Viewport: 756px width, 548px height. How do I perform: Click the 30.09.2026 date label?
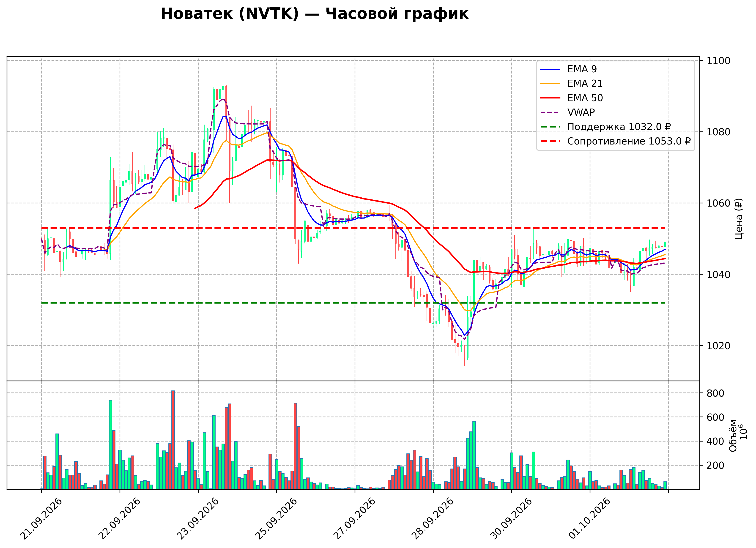[x=511, y=519]
